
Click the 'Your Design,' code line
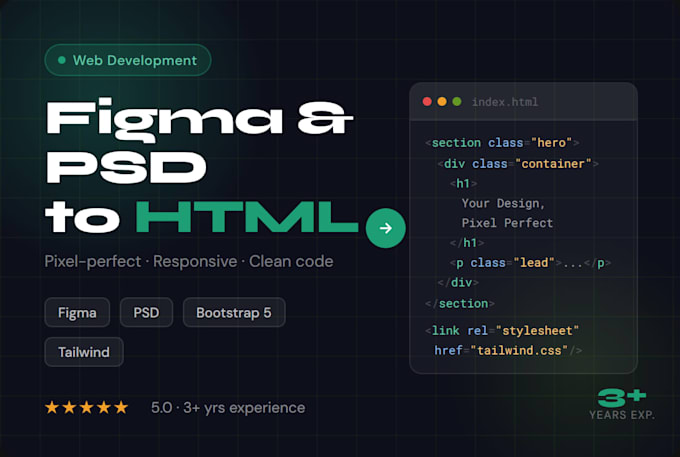pos(503,203)
